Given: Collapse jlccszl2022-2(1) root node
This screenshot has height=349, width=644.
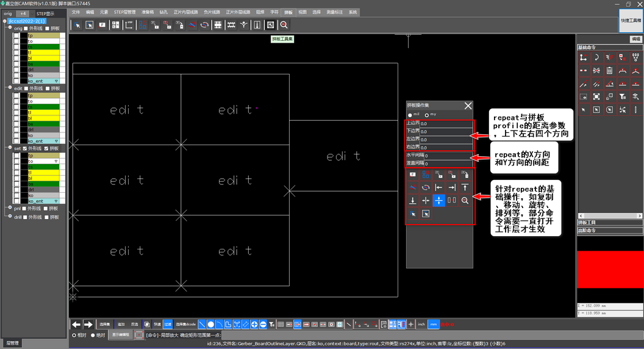Looking at the screenshot, I should pyautogui.click(x=5, y=21).
